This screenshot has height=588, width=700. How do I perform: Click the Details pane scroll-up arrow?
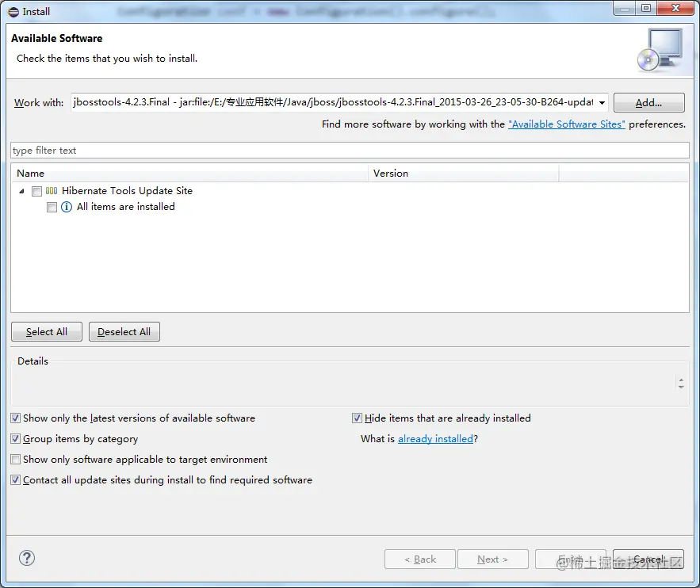click(680, 379)
